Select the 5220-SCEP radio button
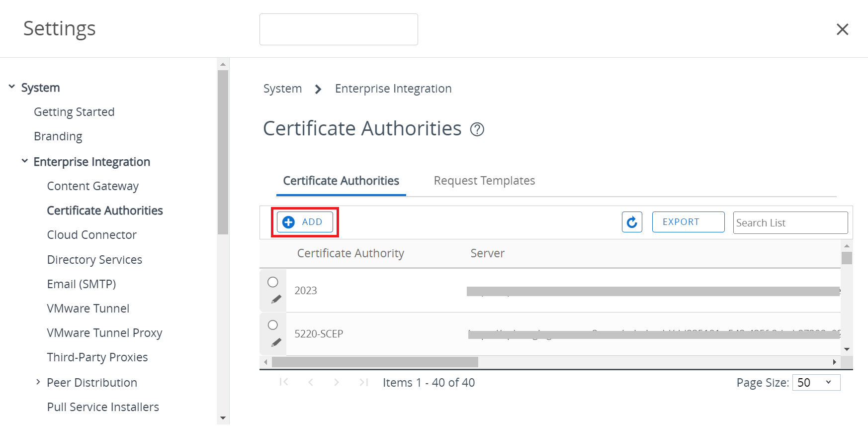 (273, 325)
